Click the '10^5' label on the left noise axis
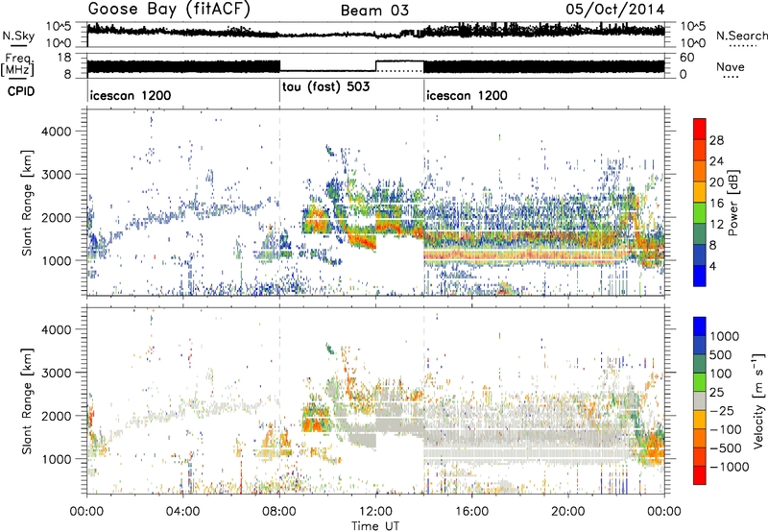 pos(59,27)
